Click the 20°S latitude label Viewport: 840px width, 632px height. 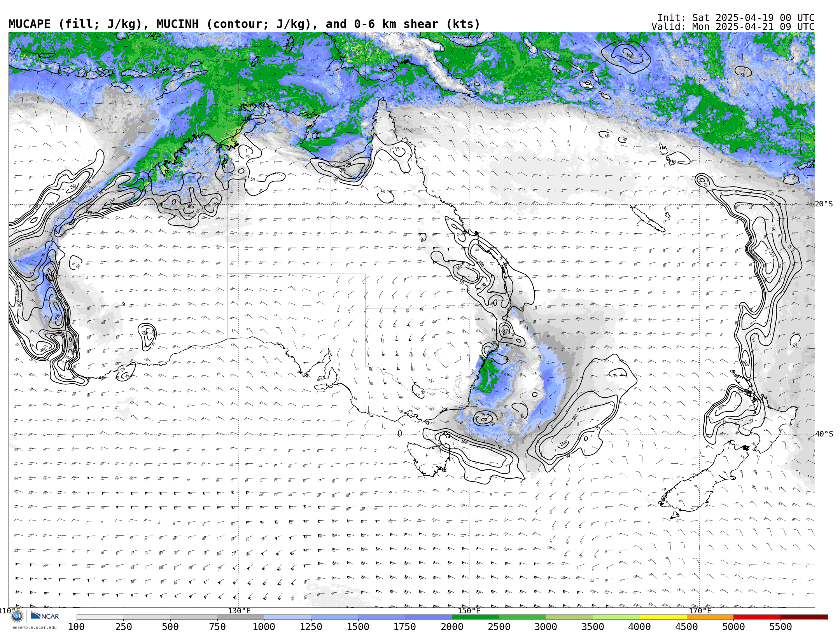824,204
